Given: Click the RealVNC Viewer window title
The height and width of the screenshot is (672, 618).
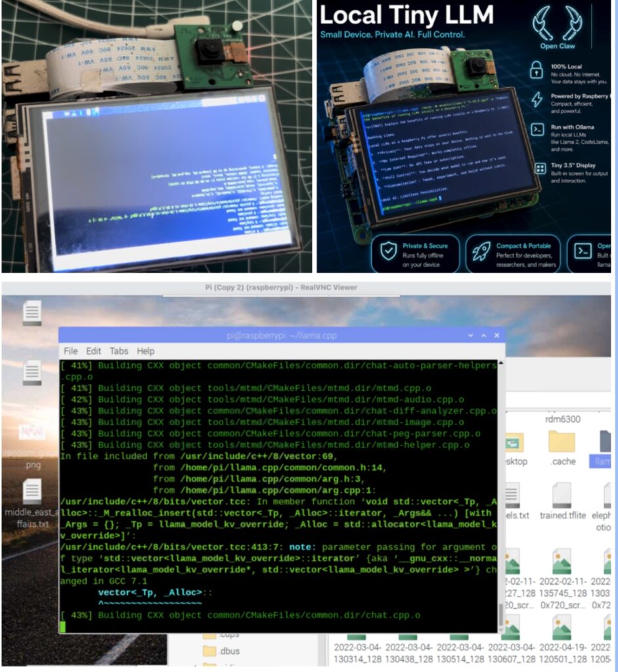Looking at the screenshot, I should coord(281,287).
